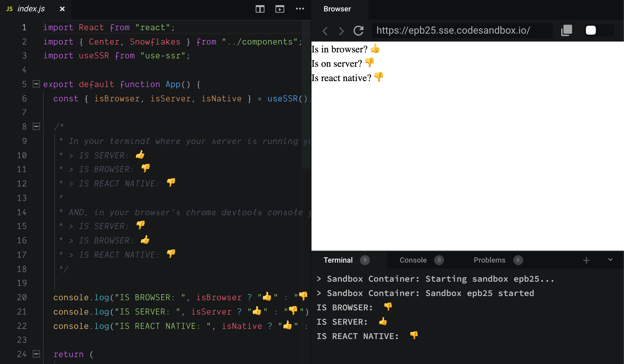The image size is (624, 364).
Task: Switch to the Console tab
Action: pos(413,260)
